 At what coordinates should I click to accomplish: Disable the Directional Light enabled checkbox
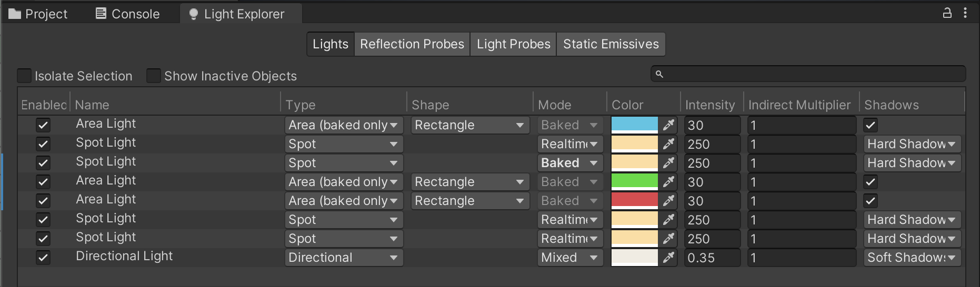coord(43,258)
